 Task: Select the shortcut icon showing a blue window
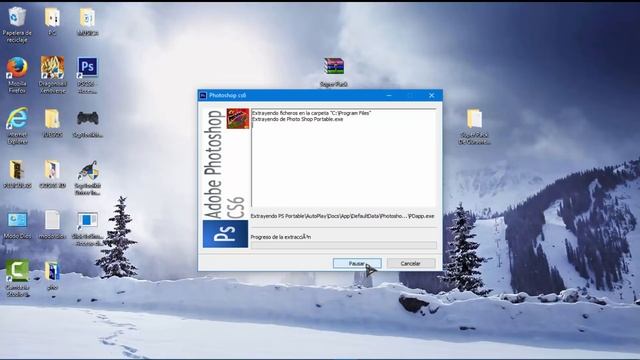[87, 228]
